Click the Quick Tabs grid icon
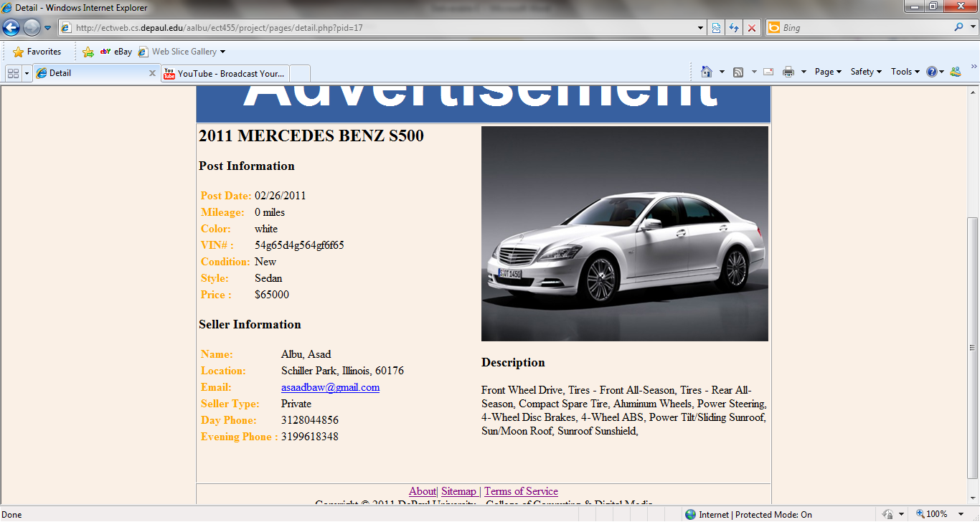The width and height of the screenshot is (980, 522). 13,73
